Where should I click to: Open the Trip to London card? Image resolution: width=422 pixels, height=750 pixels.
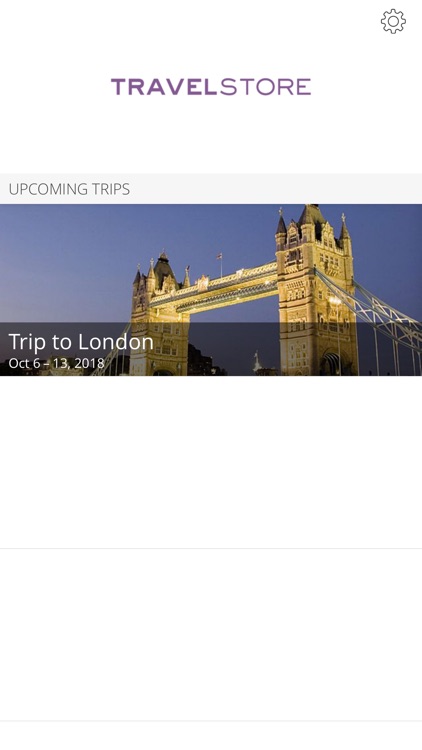point(211,290)
